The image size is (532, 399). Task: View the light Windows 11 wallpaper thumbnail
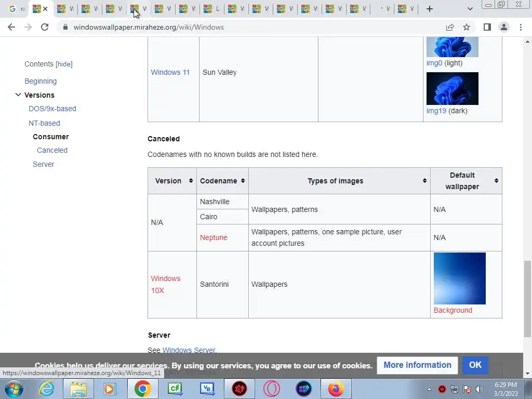pos(453,47)
